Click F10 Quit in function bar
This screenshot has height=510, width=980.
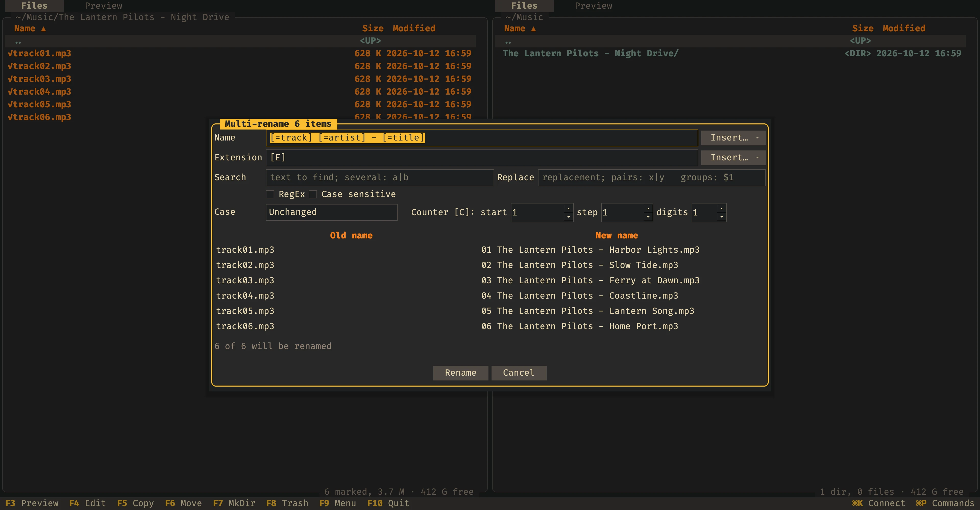tap(388, 503)
